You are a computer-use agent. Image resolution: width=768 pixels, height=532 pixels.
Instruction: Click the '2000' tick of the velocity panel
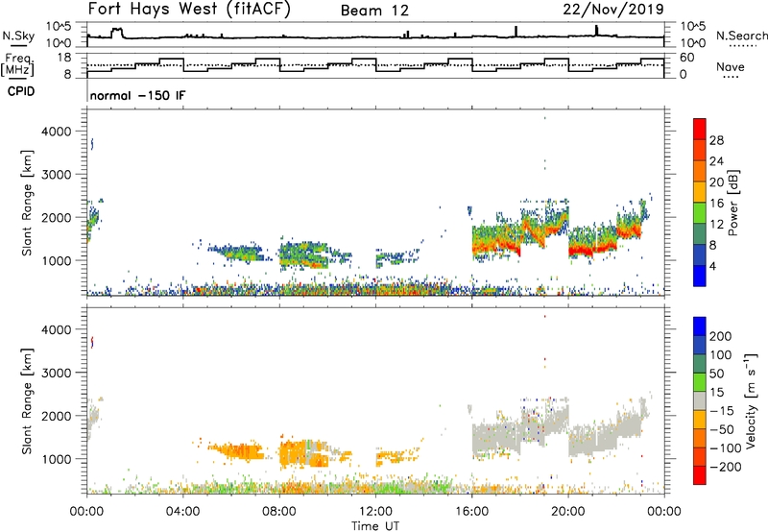coord(57,416)
